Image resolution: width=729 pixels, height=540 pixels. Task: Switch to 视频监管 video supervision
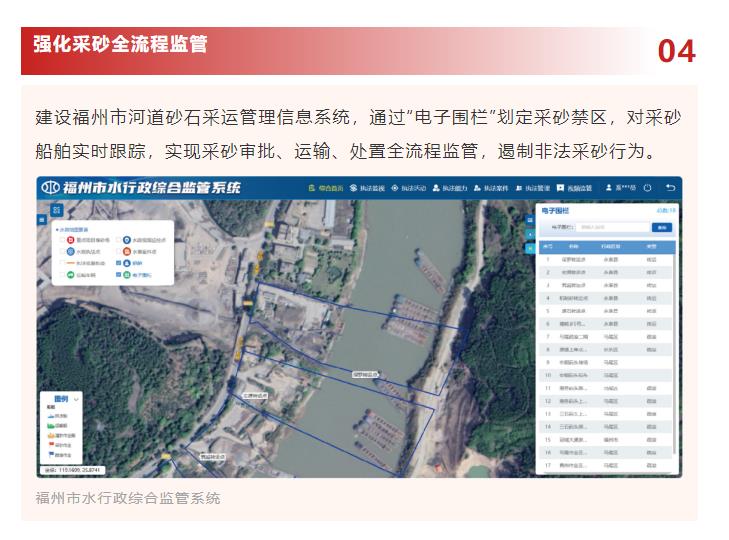[x=574, y=188]
